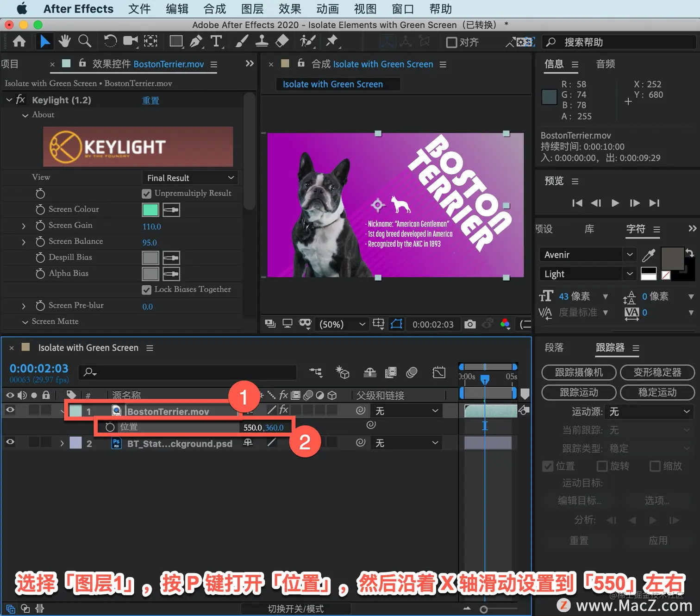Select the Hand tool in toolbar
This screenshot has height=616, width=700.
click(64, 41)
